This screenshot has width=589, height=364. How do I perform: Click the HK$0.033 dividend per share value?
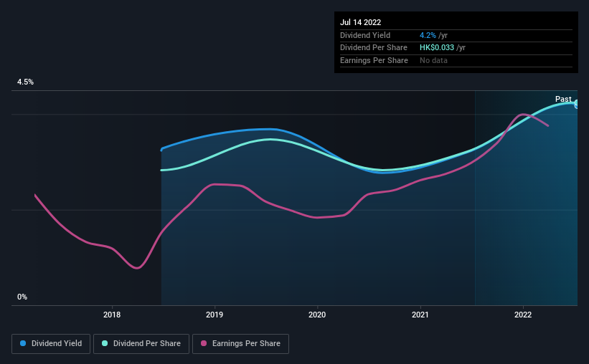tap(436, 48)
